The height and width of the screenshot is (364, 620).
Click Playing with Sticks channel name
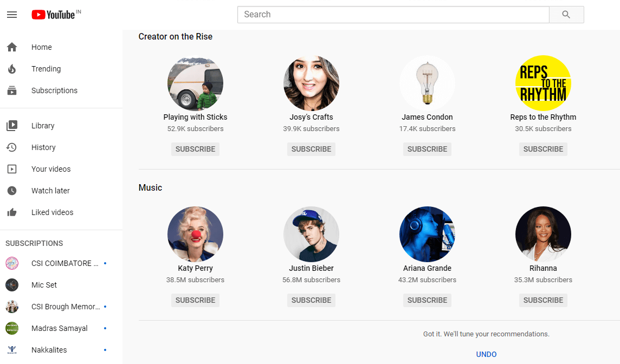tap(195, 117)
